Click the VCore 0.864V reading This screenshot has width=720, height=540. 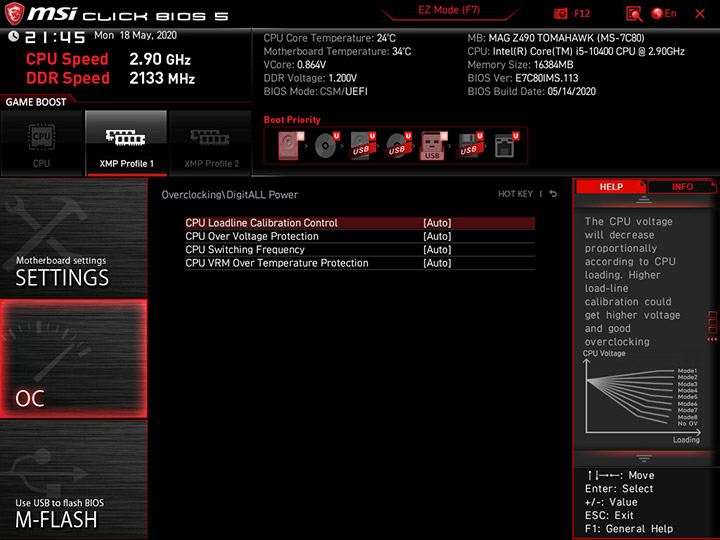click(294, 65)
